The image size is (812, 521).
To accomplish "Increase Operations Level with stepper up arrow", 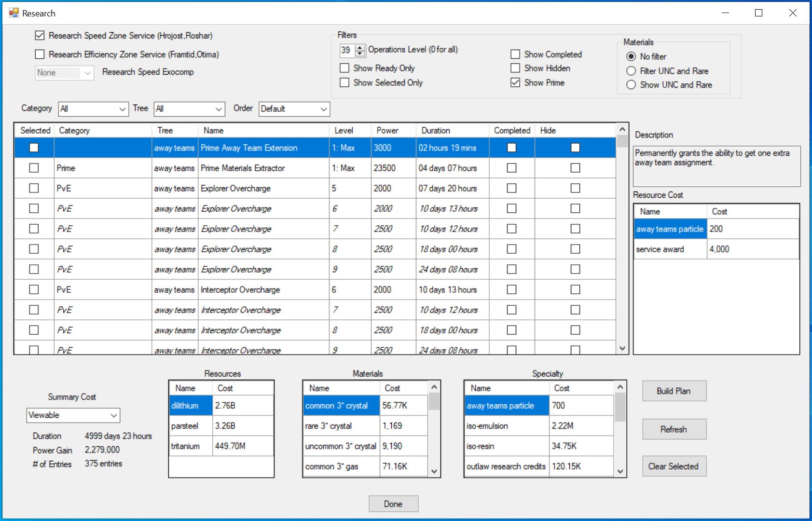I will coord(360,47).
